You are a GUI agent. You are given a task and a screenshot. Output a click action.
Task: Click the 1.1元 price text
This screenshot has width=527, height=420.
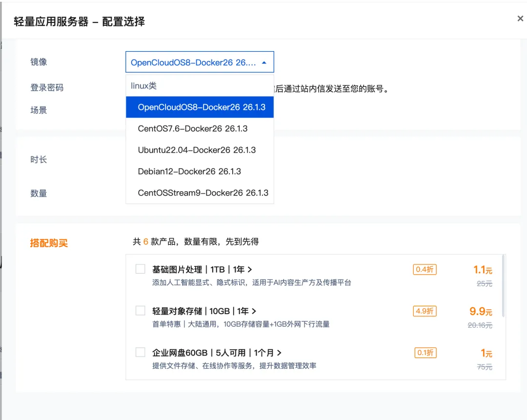click(483, 270)
